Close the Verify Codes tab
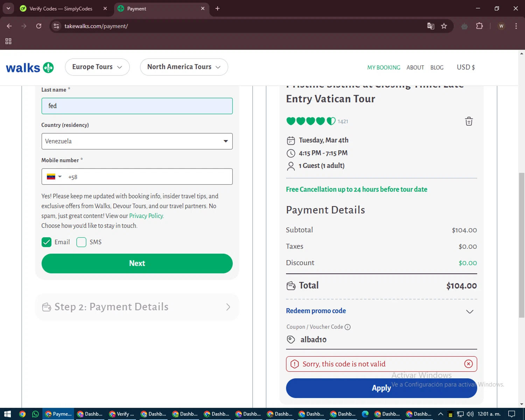 [x=105, y=8]
